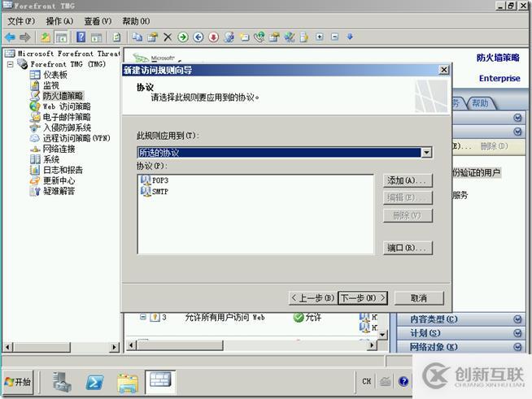Click the blue help tray icon

[x=403, y=381]
